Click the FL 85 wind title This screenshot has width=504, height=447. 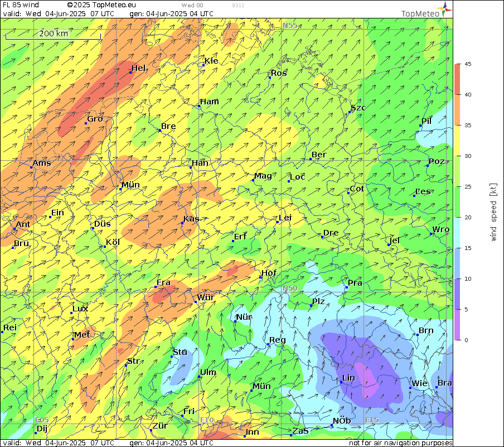click(x=21, y=5)
